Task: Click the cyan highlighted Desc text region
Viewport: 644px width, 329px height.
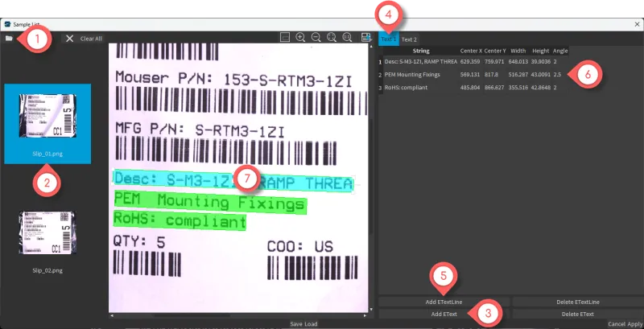Action: 233,180
